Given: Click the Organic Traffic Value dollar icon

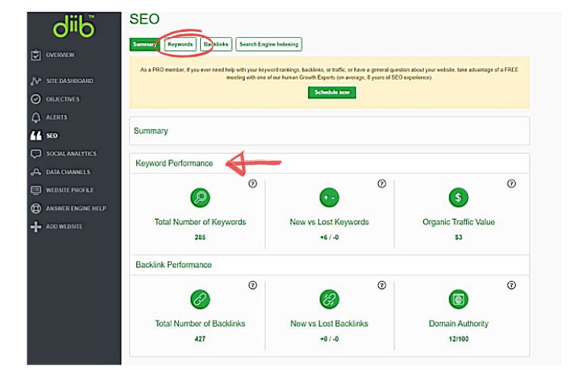Looking at the screenshot, I should click(458, 198).
